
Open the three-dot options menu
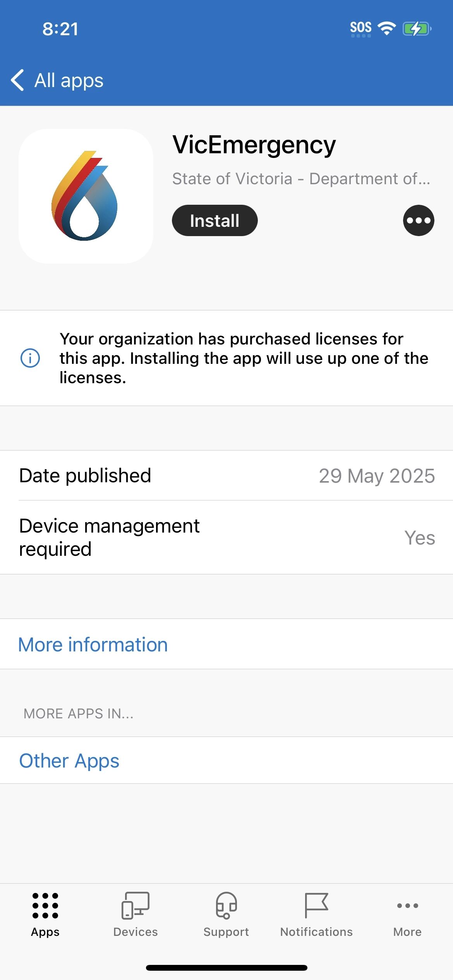(419, 220)
